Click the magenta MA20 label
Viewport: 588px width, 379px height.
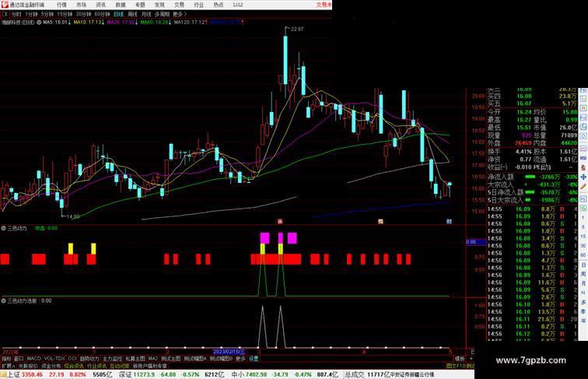click(x=123, y=22)
